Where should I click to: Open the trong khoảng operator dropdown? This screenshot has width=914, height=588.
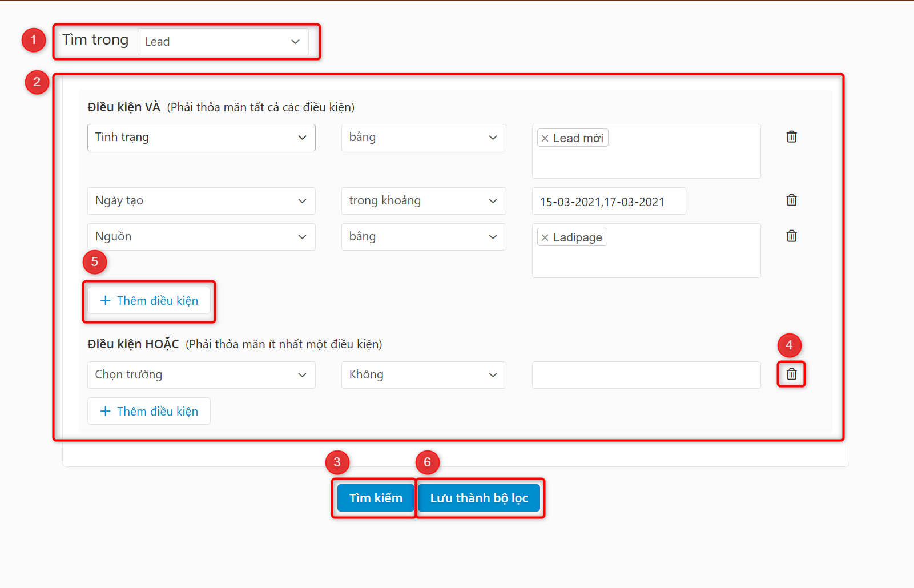point(423,201)
